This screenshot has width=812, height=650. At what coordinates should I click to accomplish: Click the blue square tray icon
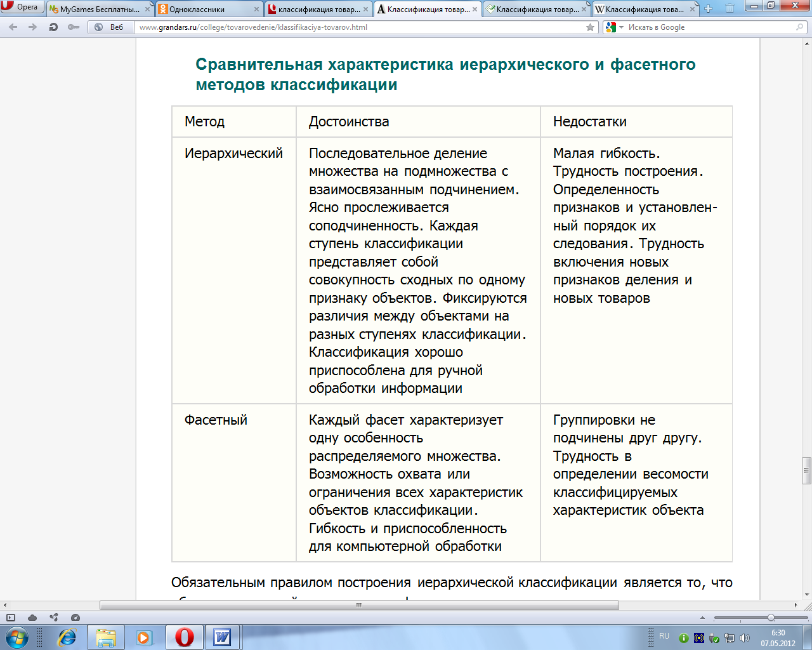coord(699,638)
